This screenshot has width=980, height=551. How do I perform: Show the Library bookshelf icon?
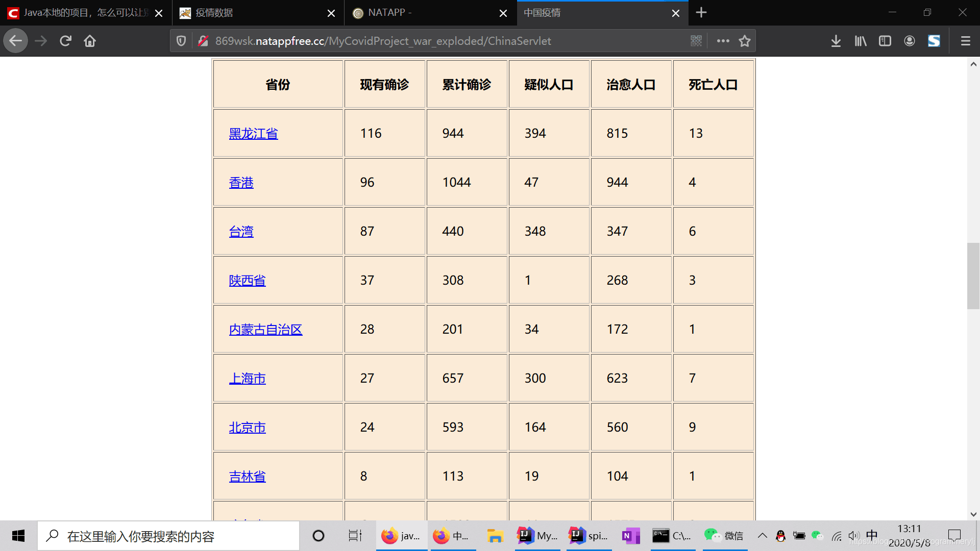861,41
